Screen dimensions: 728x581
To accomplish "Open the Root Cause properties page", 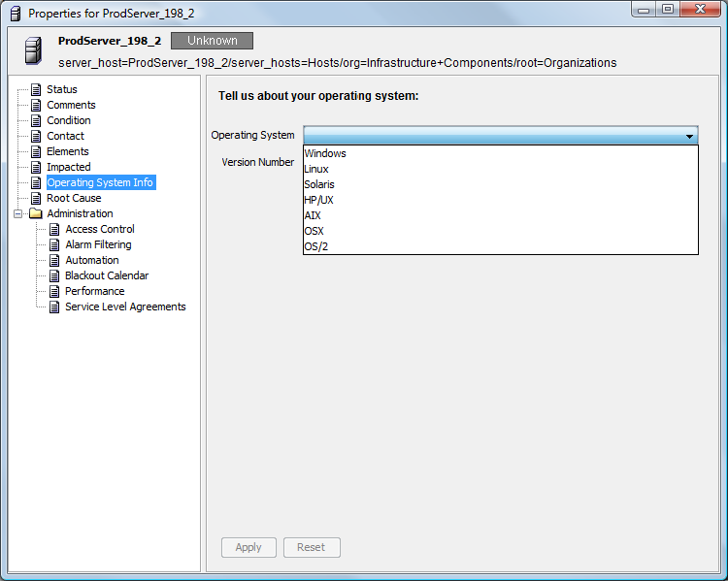I will (74, 198).
